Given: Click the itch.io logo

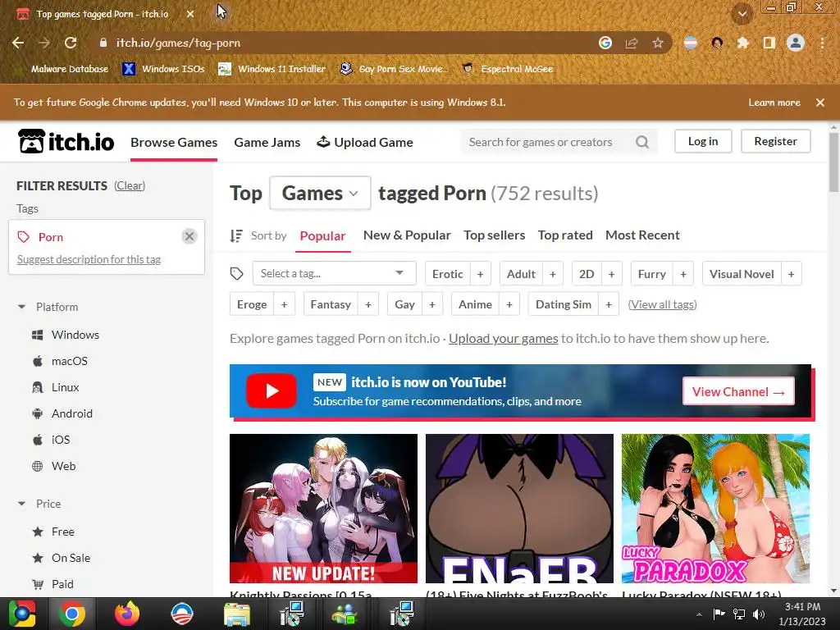Looking at the screenshot, I should point(66,142).
